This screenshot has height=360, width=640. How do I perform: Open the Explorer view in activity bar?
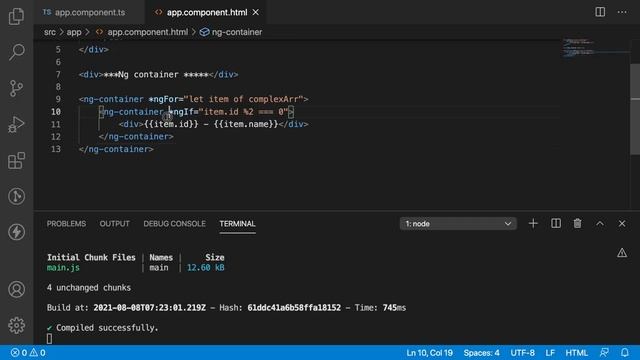pos(16,16)
